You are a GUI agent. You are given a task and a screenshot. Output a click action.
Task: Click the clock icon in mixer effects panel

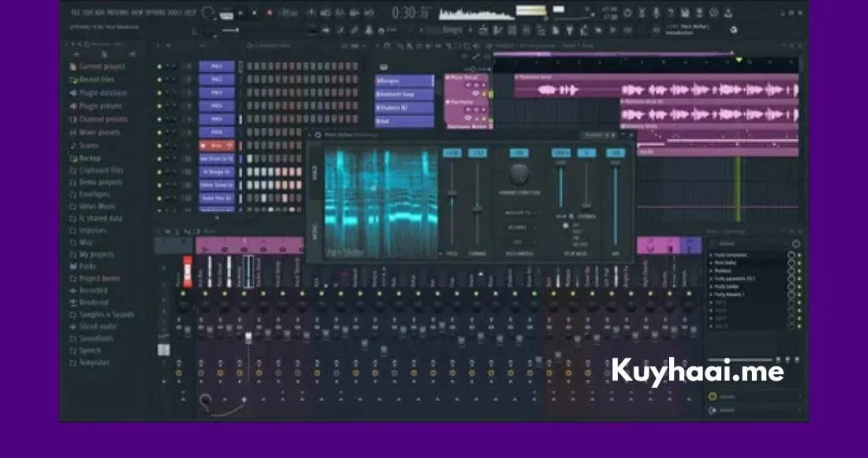[796, 243]
